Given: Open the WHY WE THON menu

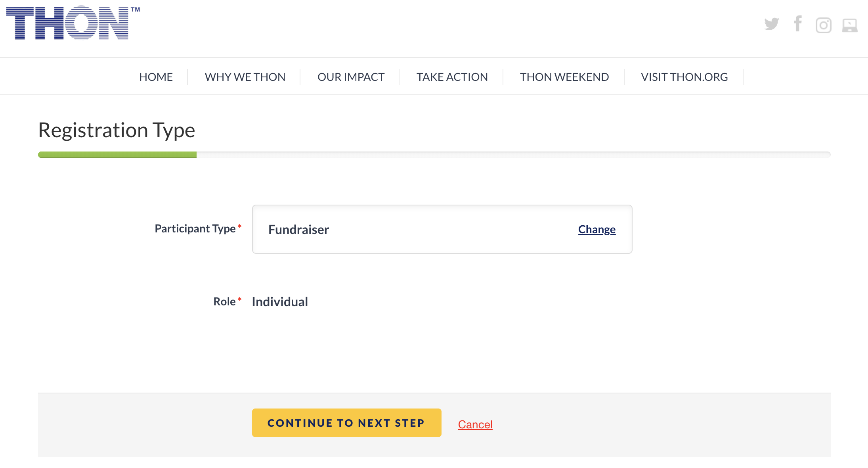Looking at the screenshot, I should coord(245,77).
